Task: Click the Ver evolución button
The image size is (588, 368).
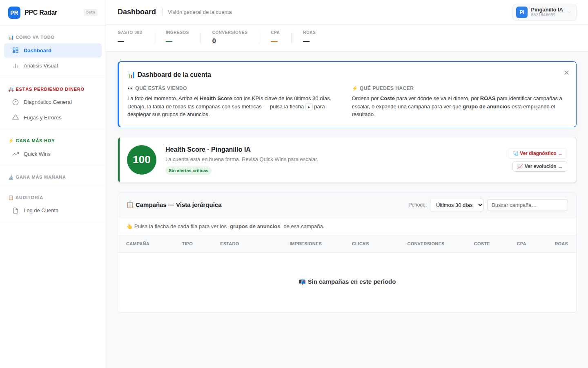Action: [x=540, y=166]
